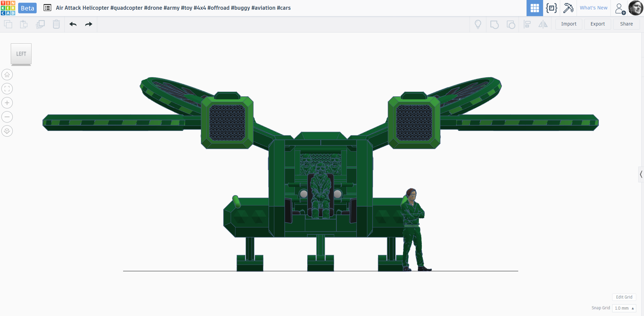
Task: Zoom in with plus button
Action: click(x=7, y=103)
